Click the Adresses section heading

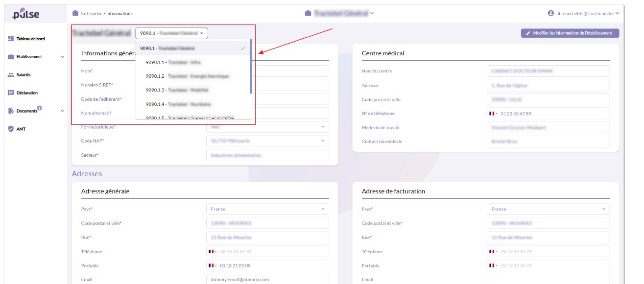pos(87,173)
